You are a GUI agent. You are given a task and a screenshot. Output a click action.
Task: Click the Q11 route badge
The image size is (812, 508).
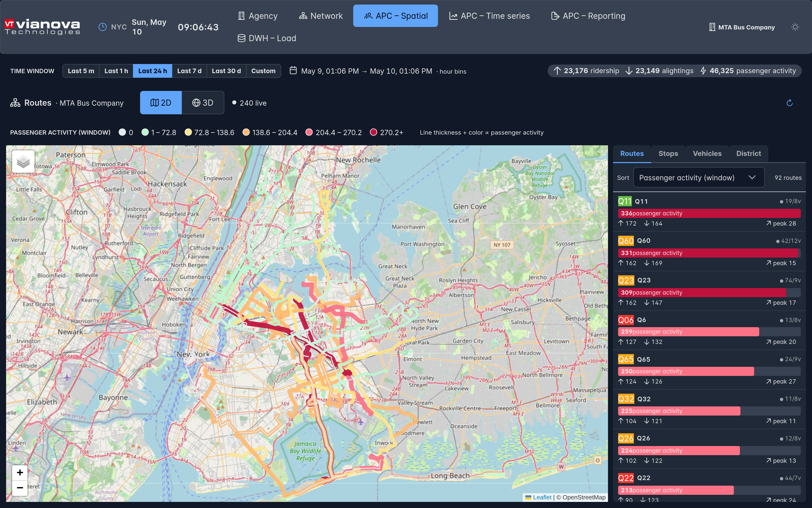point(625,201)
